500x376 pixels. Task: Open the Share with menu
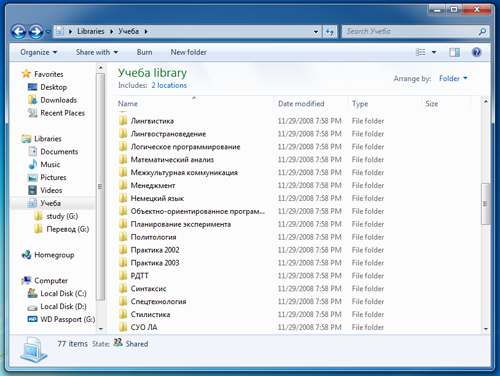click(x=97, y=52)
